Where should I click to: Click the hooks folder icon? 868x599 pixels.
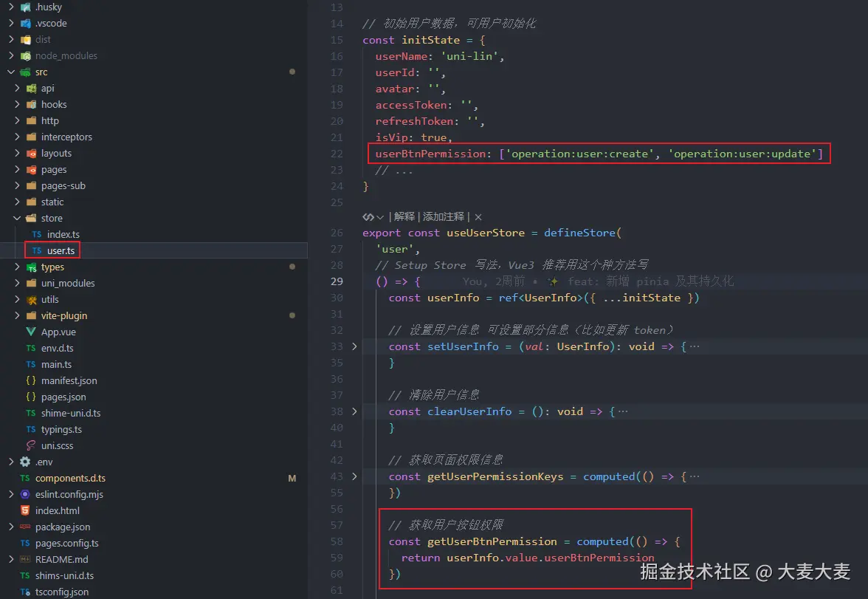(x=32, y=104)
